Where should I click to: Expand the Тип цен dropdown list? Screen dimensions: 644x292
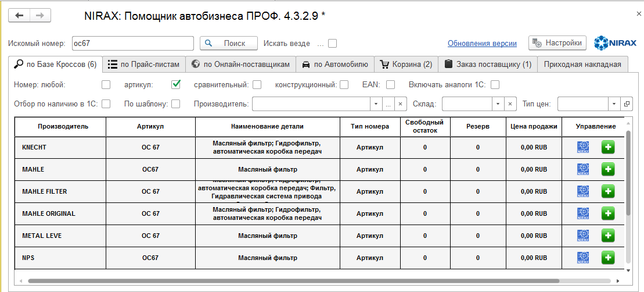614,104
